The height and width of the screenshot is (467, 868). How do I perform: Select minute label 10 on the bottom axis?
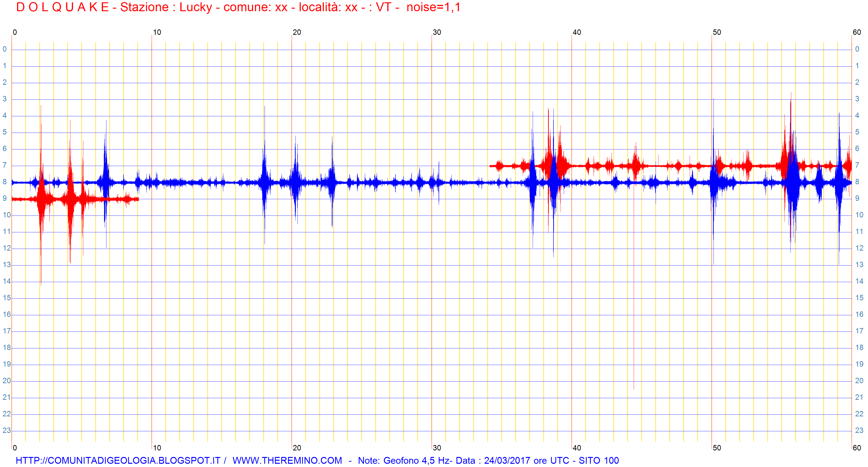tap(157, 448)
